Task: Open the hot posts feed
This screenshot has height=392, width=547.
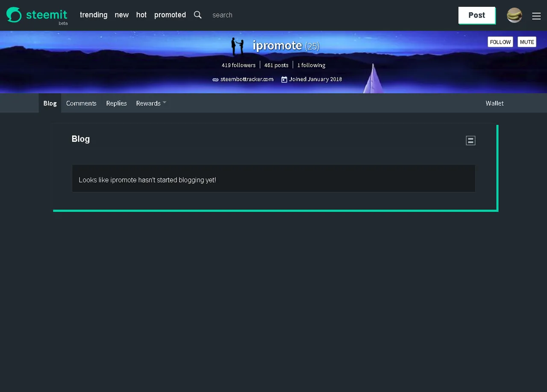Action: click(141, 15)
